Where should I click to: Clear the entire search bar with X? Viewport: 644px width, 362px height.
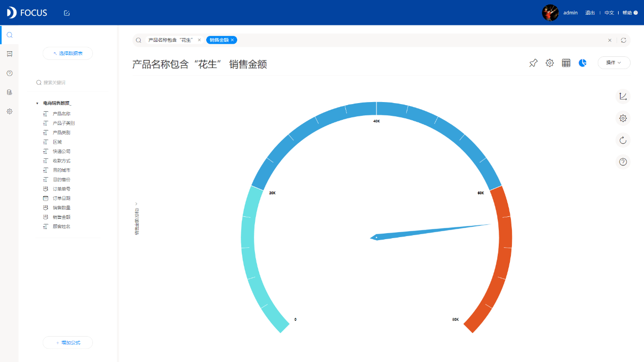coord(610,40)
